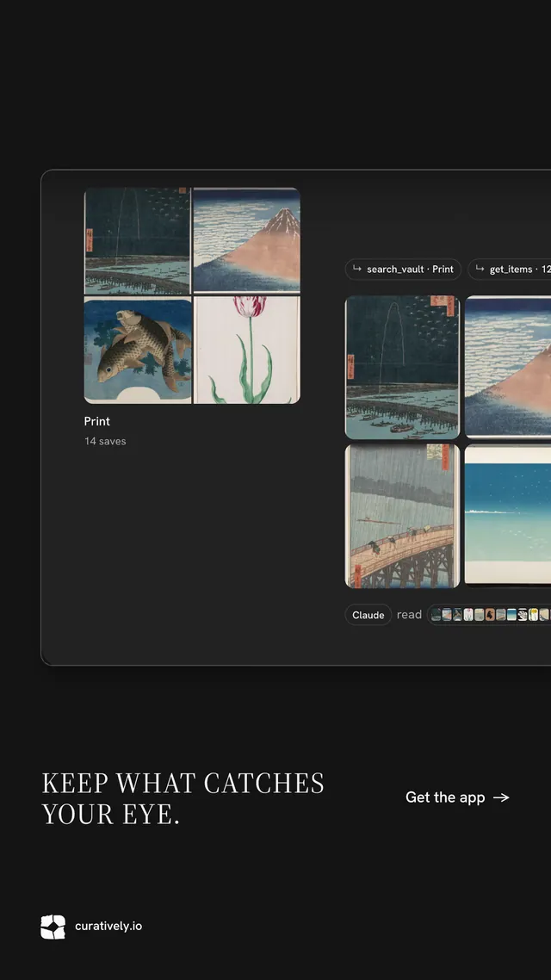Click the Claude pill button
The image size is (551, 980).
(368, 615)
